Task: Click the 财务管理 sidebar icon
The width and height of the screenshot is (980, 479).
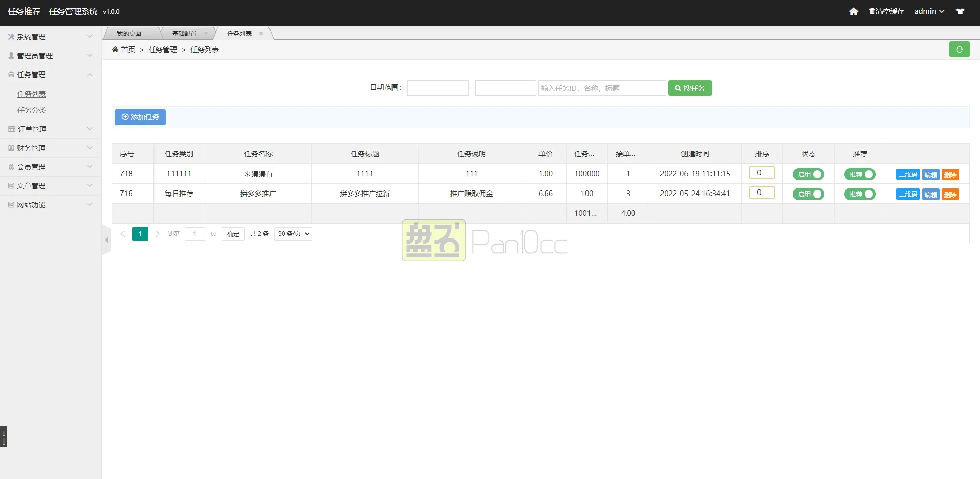Action: click(11, 148)
